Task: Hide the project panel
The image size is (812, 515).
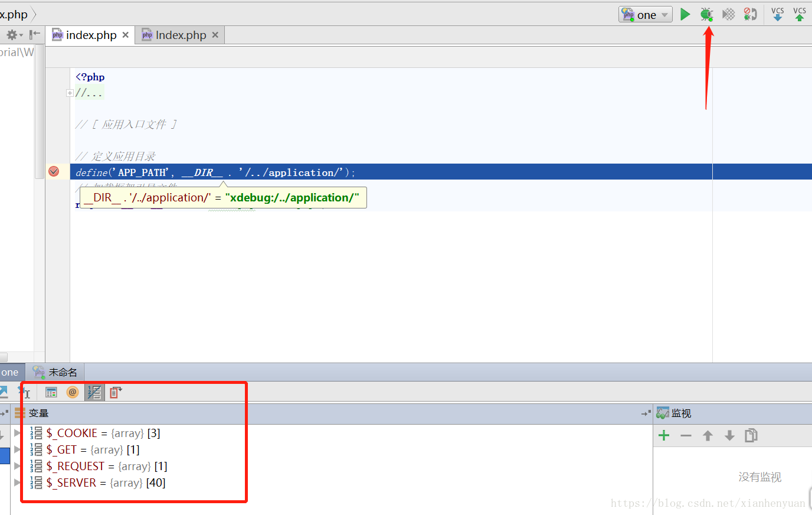Action: tap(35, 35)
